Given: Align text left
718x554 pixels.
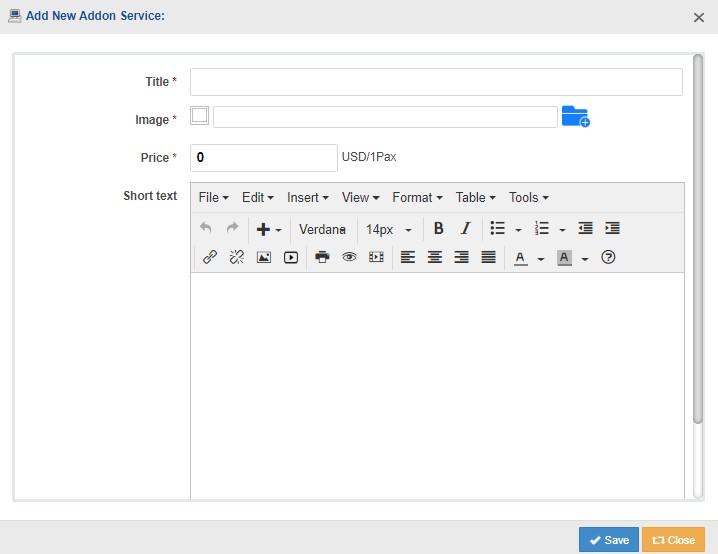Looking at the screenshot, I should coord(408,257).
